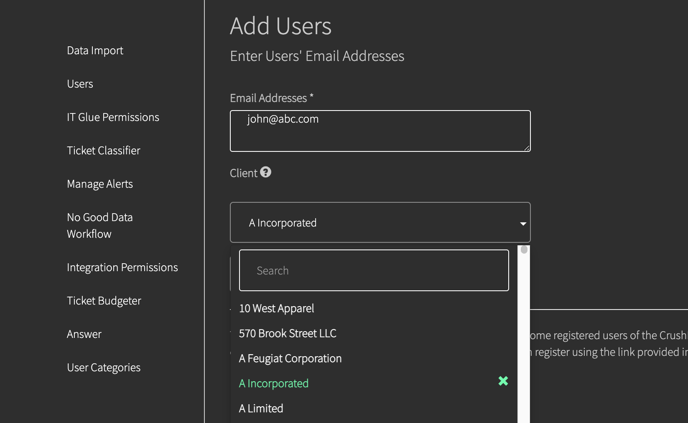
Task: Click the Client help question mark icon
Action: tap(265, 172)
